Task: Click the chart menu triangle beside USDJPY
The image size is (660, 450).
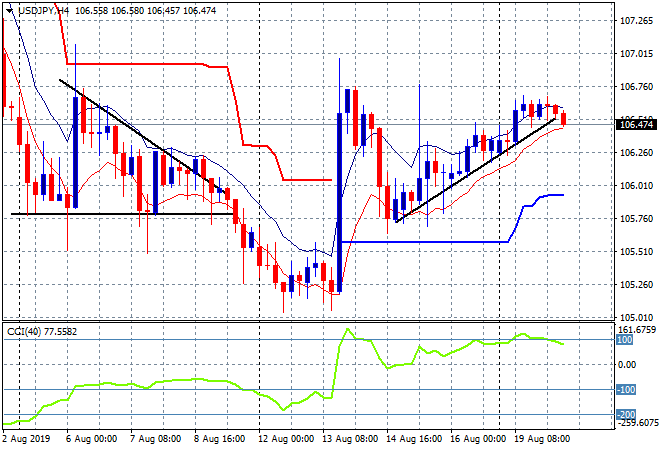Action: 9,11
